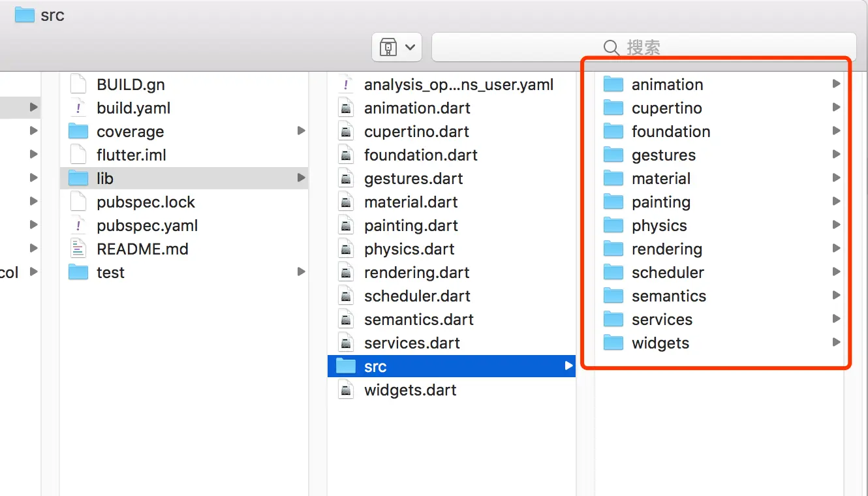Select the scheduler.dart file name

click(x=418, y=296)
